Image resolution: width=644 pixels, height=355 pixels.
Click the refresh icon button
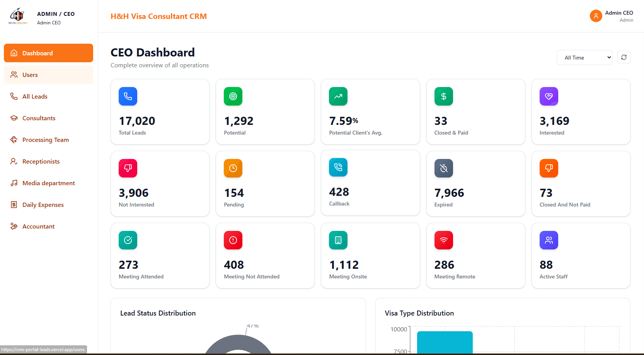coord(624,57)
